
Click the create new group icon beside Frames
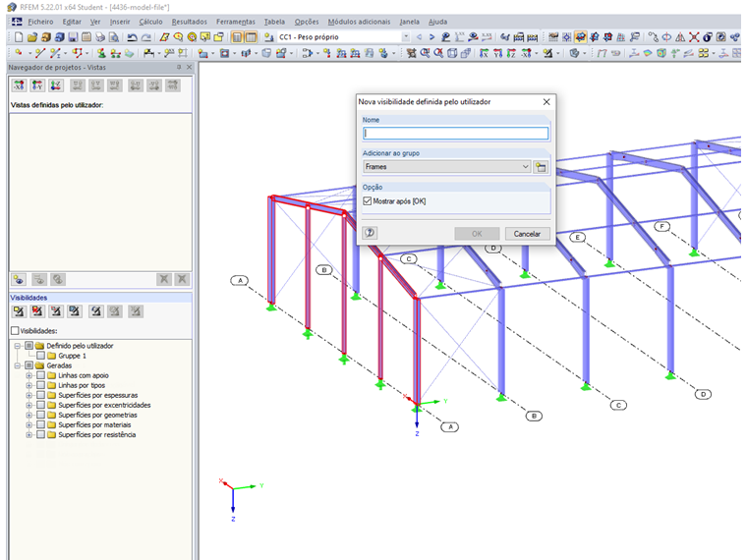pyautogui.click(x=541, y=167)
